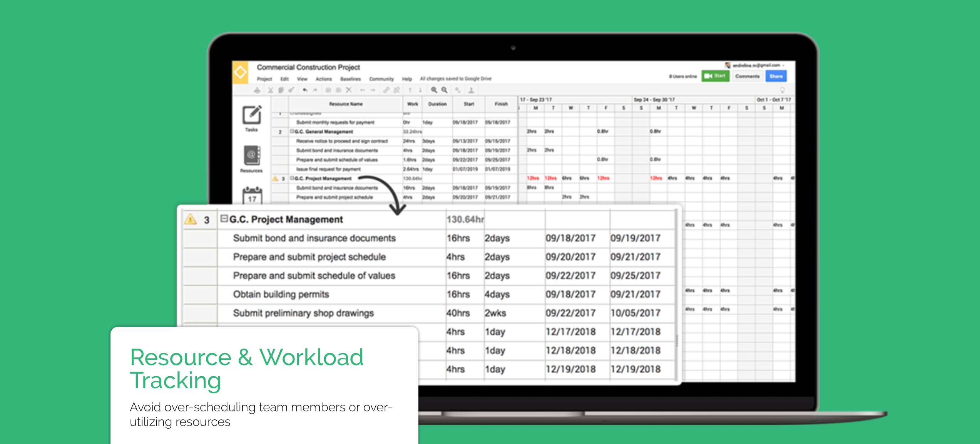Open account dropdown arrow beside the email
The width and height of the screenshot is (980, 444).
[783, 65]
